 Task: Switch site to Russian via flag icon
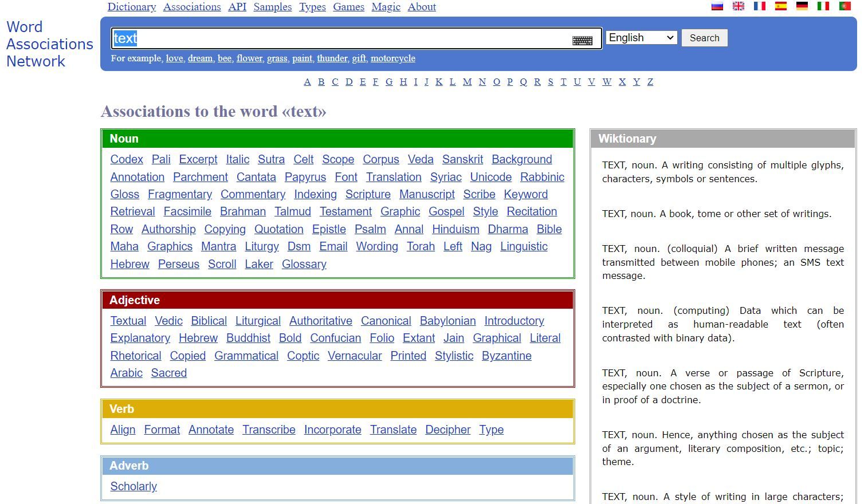[x=717, y=6]
